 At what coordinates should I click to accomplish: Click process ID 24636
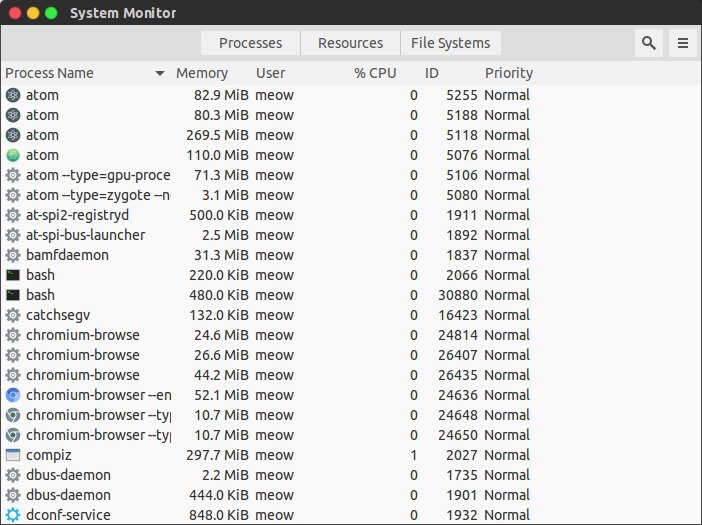tap(458, 395)
